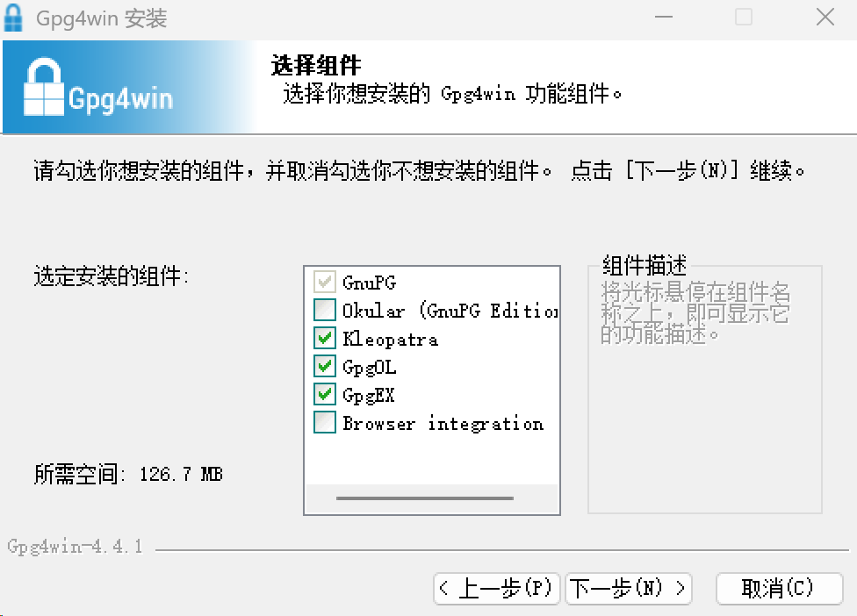This screenshot has height=616, width=857.
Task: Click the component list horizontal scrollbar
Action: pos(425,498)
